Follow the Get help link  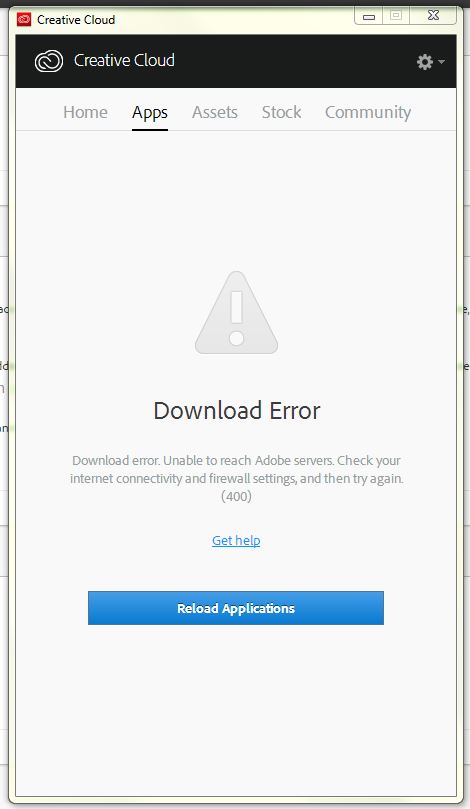point(236,540)
